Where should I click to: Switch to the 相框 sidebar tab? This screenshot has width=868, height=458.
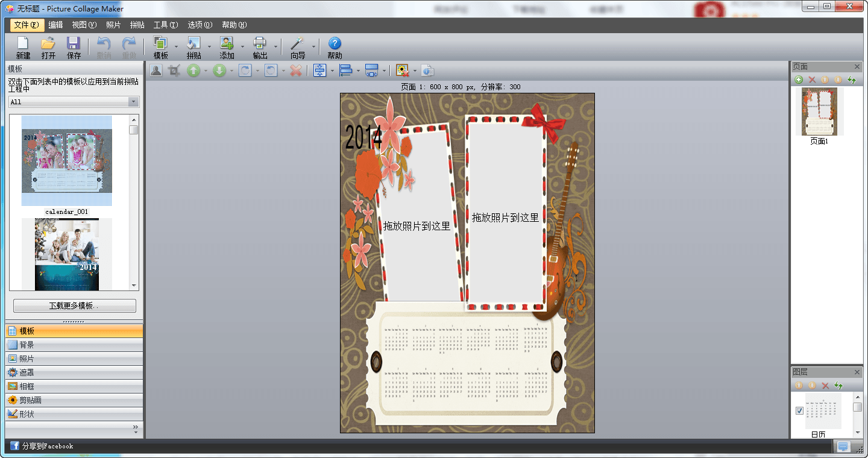pos(74,386)
